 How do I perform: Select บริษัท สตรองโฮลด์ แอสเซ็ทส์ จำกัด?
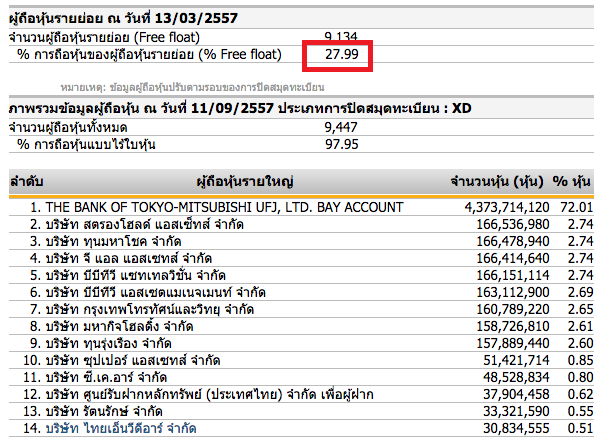click(x=145, y=224)
